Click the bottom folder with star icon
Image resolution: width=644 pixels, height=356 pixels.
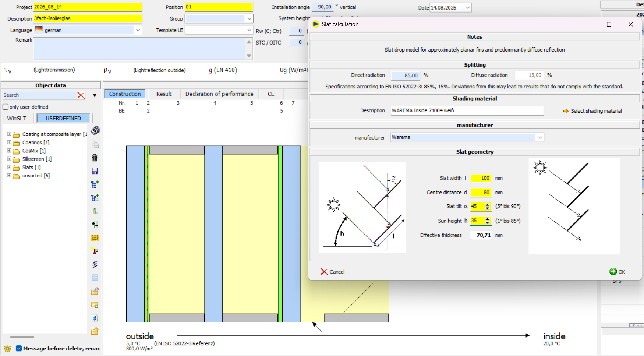pos(95,331)
